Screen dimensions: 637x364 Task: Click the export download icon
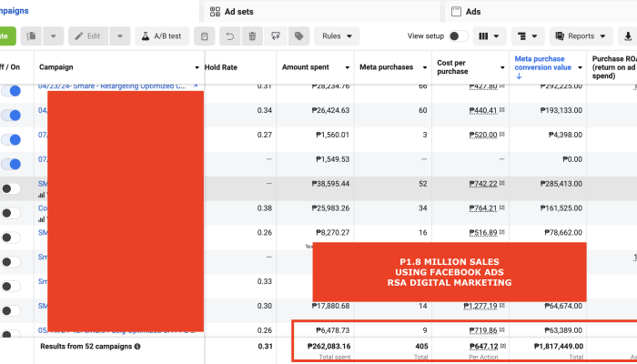point(627,36)
